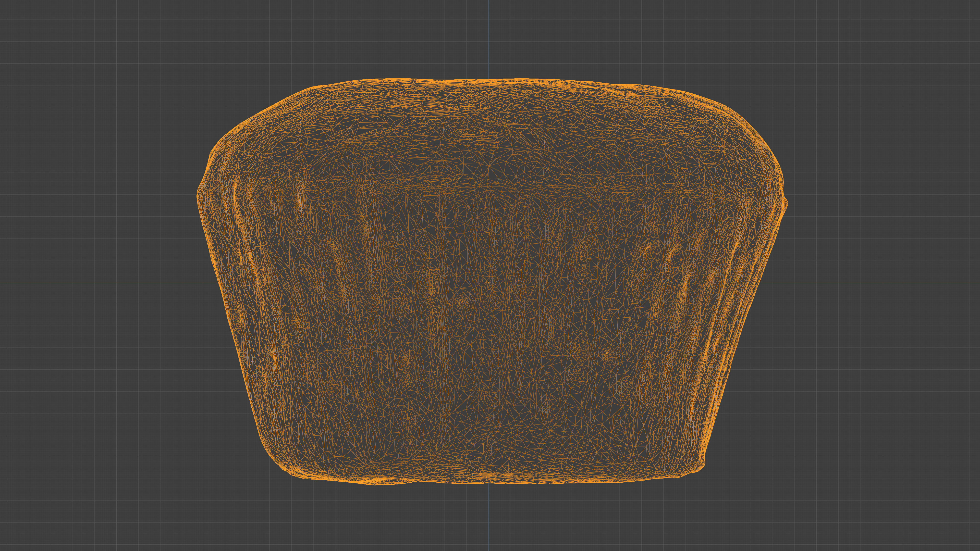Click the mesh object's orange origin dot
Screen dimensions: 980x551
click(488, 282)
